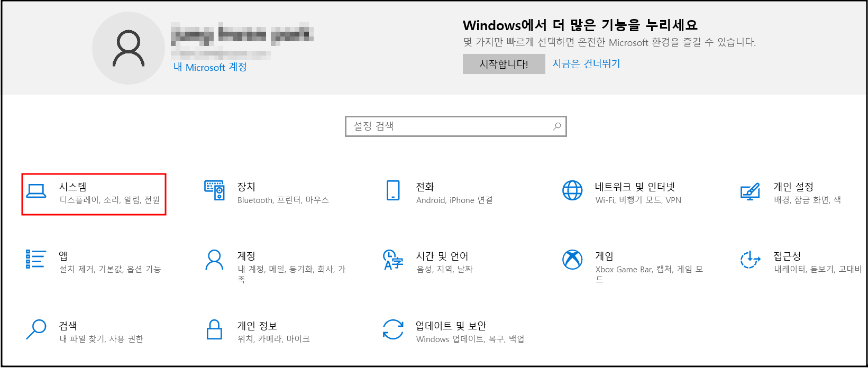Click the 개인 설정 paintbrush icon
This screenshot has width=868, height=368.
[751, 191]
